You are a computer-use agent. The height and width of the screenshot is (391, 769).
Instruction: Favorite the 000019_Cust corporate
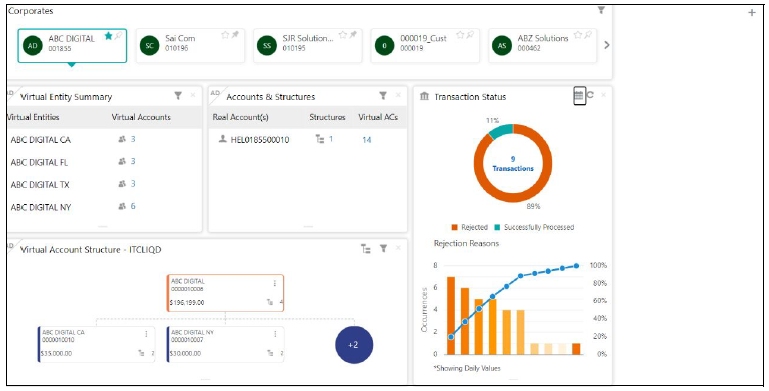(x=460, y=35)
